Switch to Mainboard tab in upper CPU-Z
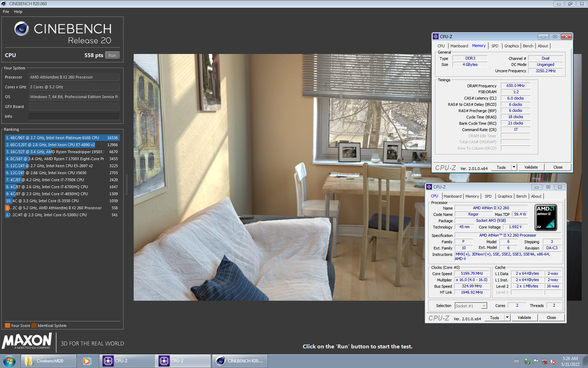The width and height of the screenshot is (588, 368). click(459, 46)
